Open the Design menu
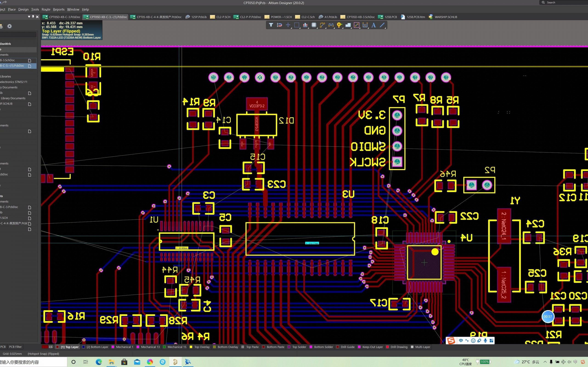 (x=23, y=9)
